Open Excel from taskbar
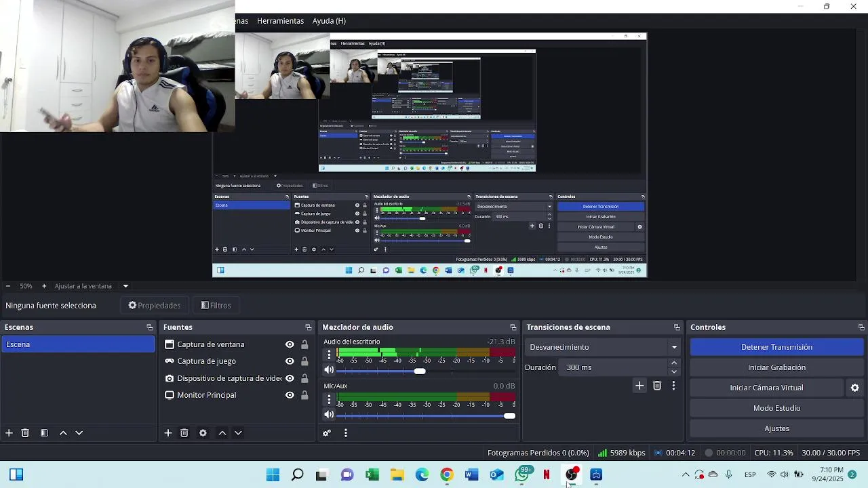Image resolution: width=868 pixels, height=488 pixels. 372,474
